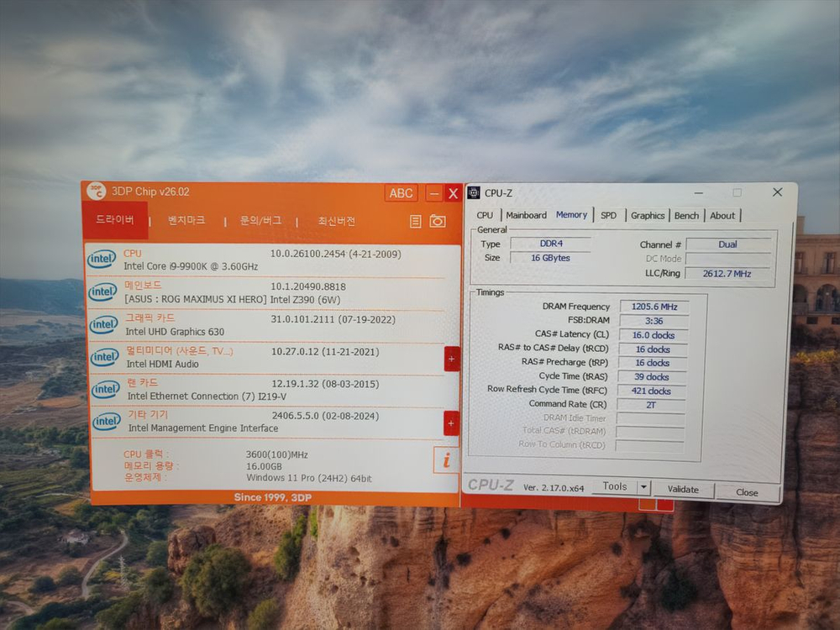Click the CPU driver link label
Viewport: 840px width, 630px height.
point(133,254)
